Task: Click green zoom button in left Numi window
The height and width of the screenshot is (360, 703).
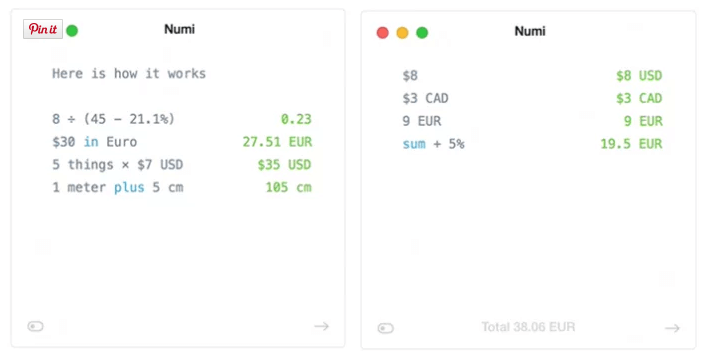Action: pos(72,30)
